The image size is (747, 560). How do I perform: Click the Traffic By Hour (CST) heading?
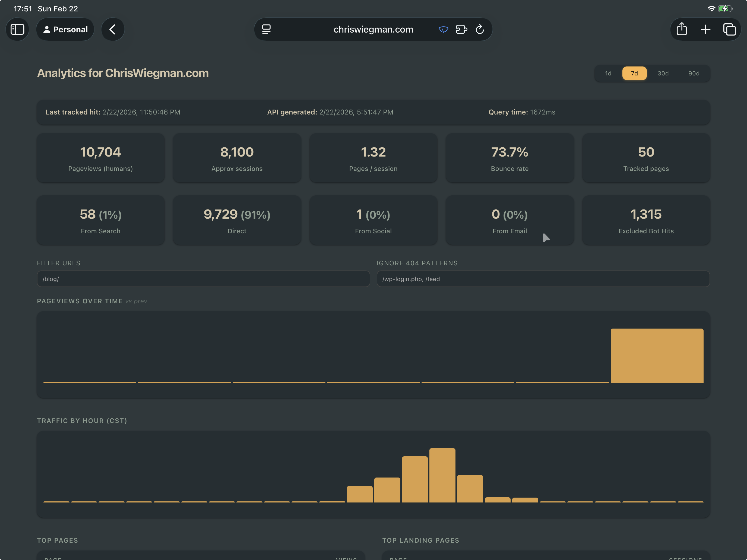pyautogui.click(x=82, y=421)
